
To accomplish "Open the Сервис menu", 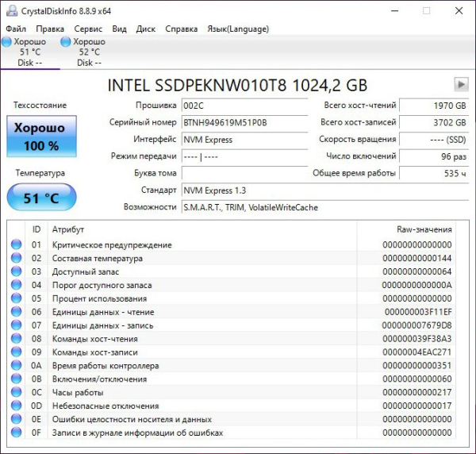I will click(88, 29).
